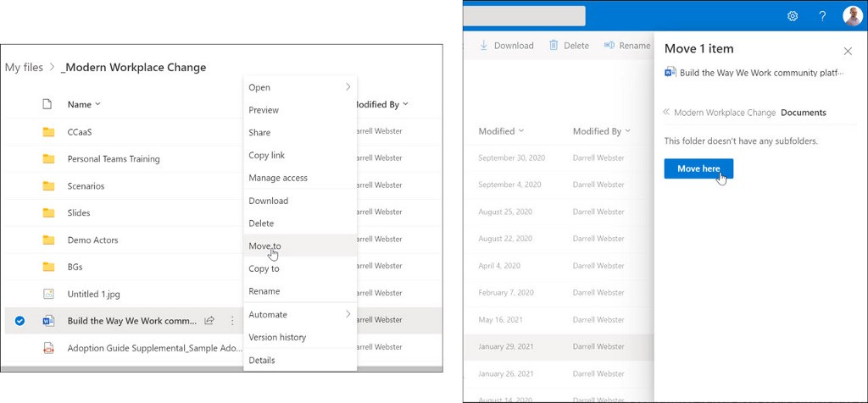The height and width of the screenshot is (403, 868).
Task: Click share icon on Build the Way We Work row
Action: coord(209,321)
